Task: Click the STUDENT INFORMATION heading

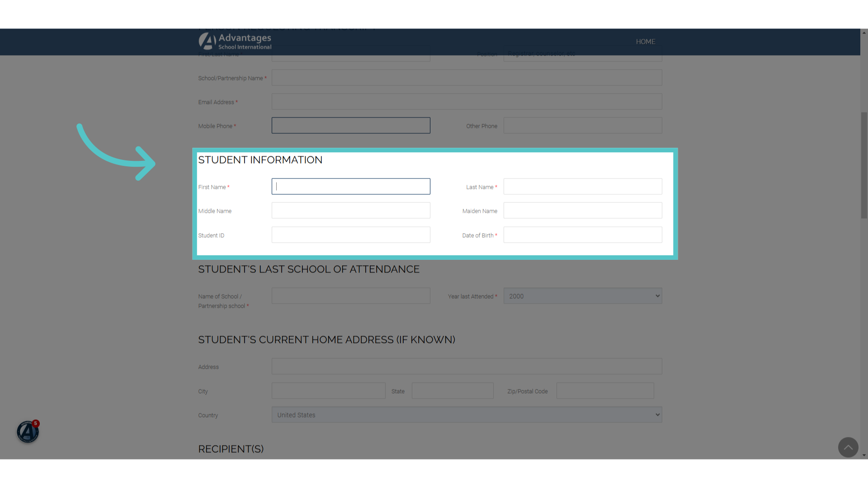Action: pyautogui.click(x=260, y=160)
